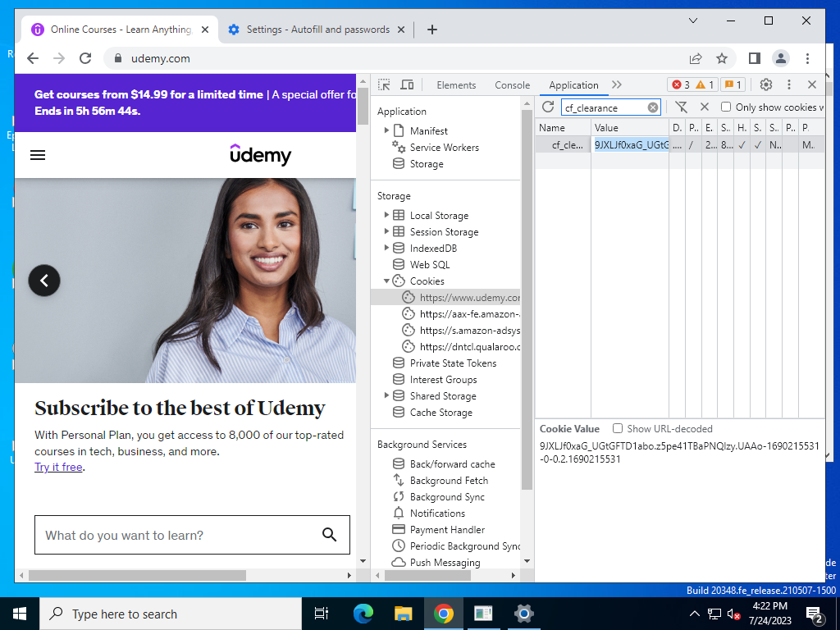
Task: Open Chrome three-dot menu
Action: coord(807,58)
